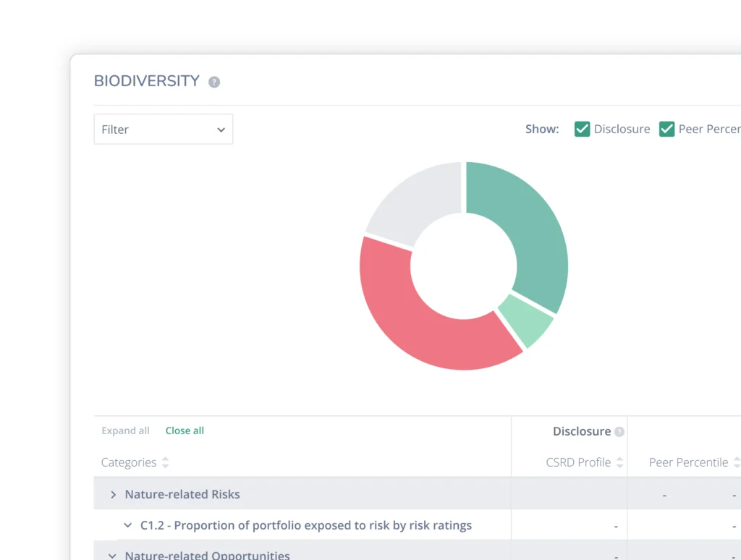Toggle the Peer Percentile checkbox

666,130
